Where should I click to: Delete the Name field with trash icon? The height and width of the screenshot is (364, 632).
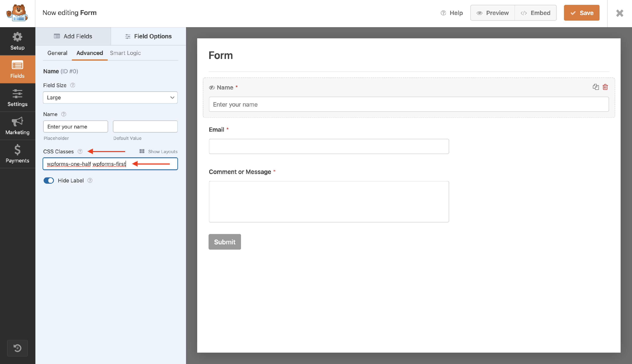tap(605, 87)
